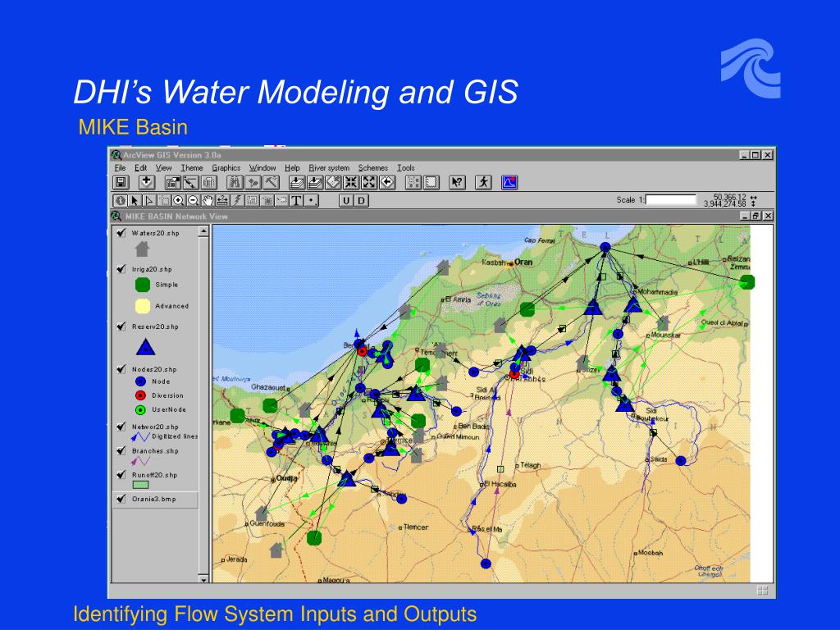Click the legend scrollbar up arrow
Image resolution: width=840 pixels, height=630 pixels.
tap(203, 231)
